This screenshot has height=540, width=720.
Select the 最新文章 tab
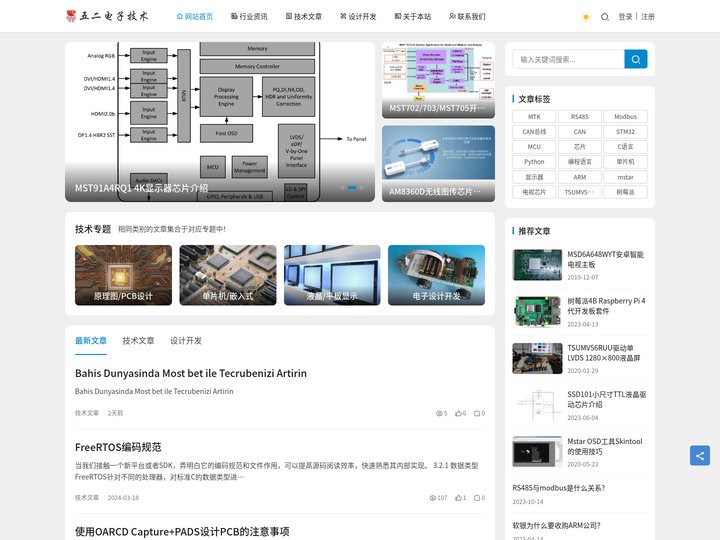point(91,341)
